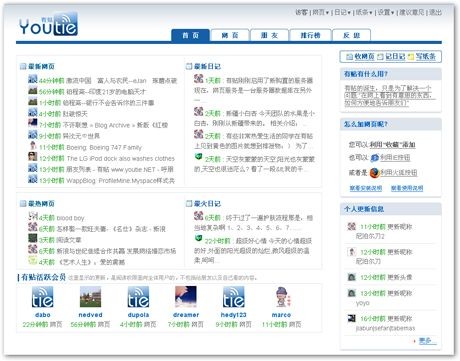
Task: Open dabo's member avatar
Action: [43, 297]
